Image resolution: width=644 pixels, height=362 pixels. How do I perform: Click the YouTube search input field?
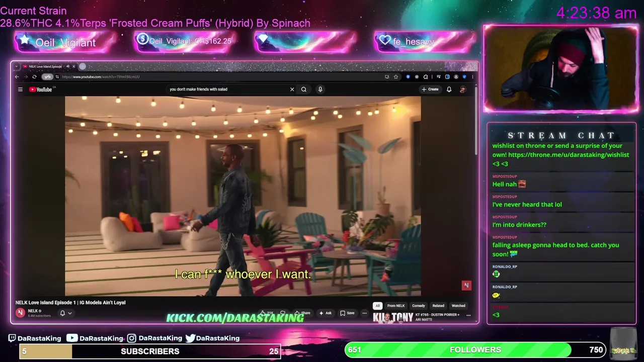pos(226,89)
